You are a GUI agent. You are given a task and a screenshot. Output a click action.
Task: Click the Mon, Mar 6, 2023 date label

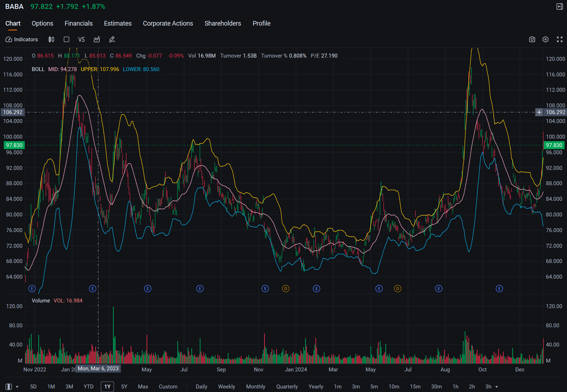[x=98, y=369]
